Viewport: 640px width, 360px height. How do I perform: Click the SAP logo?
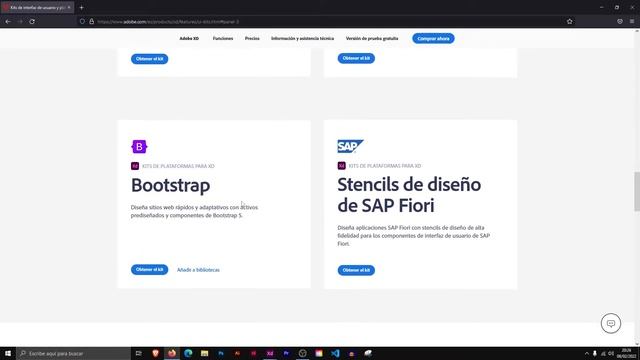click(x=350, y=146)
